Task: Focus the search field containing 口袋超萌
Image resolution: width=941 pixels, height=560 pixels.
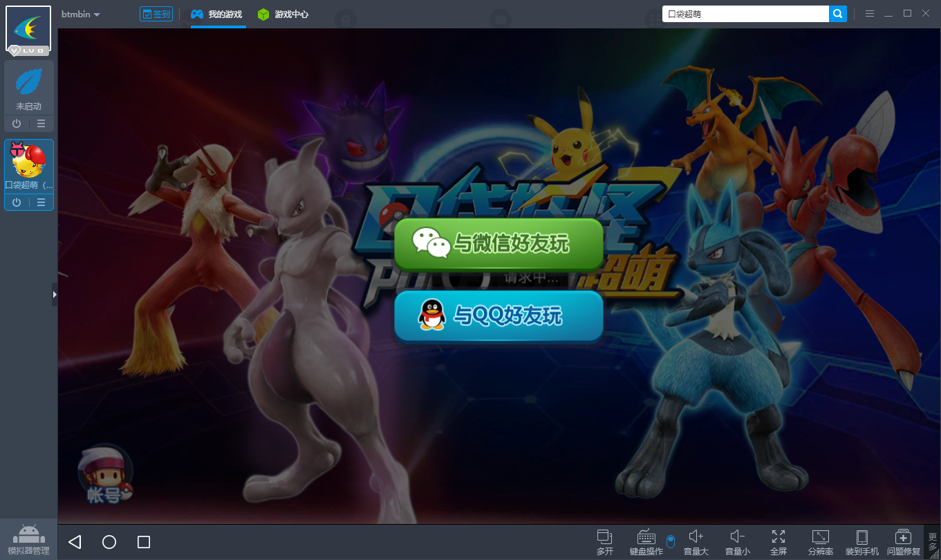Action: [745, 13]
